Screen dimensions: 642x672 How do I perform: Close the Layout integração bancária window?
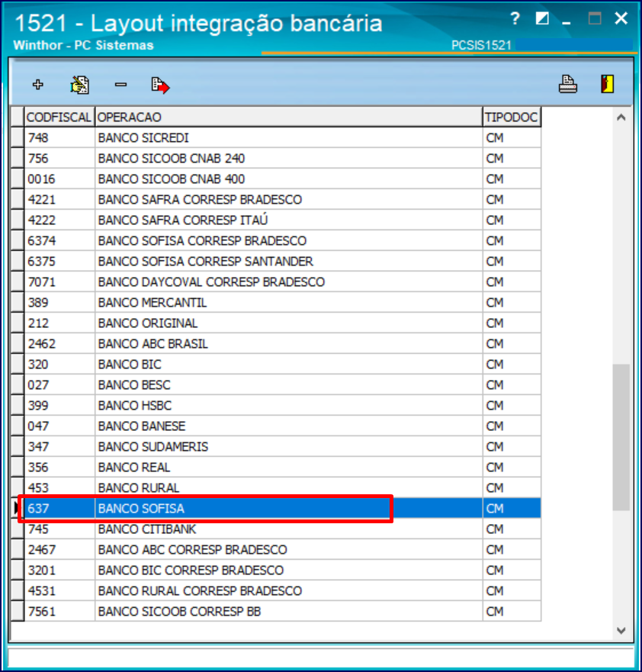[621, 18]
